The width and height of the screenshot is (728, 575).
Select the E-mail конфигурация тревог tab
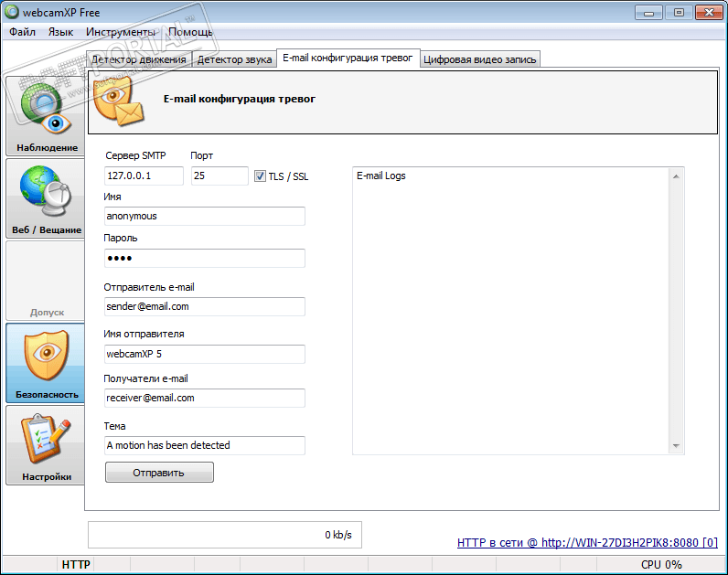[348, 58]
